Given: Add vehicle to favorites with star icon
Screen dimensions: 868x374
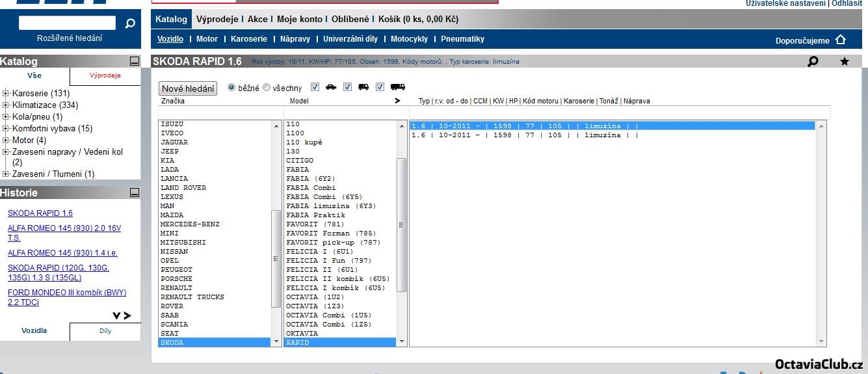Looking at the screenshot, I should (844, 62).
